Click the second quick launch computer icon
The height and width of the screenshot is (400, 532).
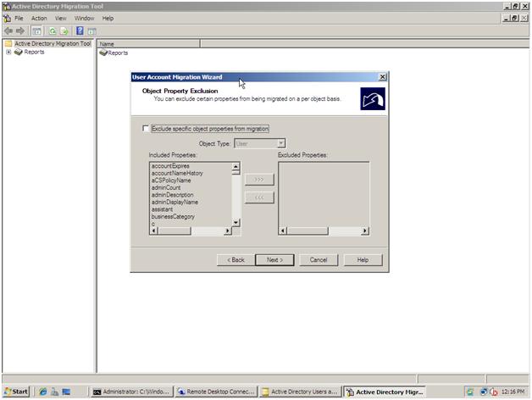click(x=54, y=392)
